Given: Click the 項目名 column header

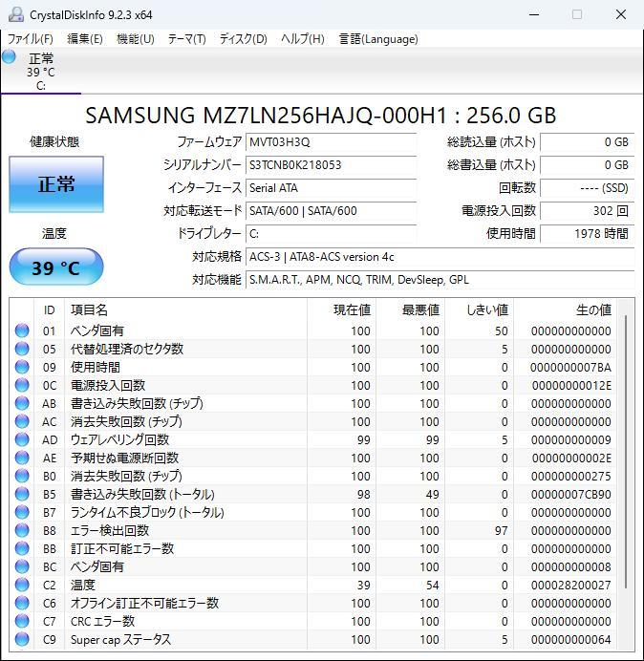Looking at the screenshot, I should (x=185, y=309).
